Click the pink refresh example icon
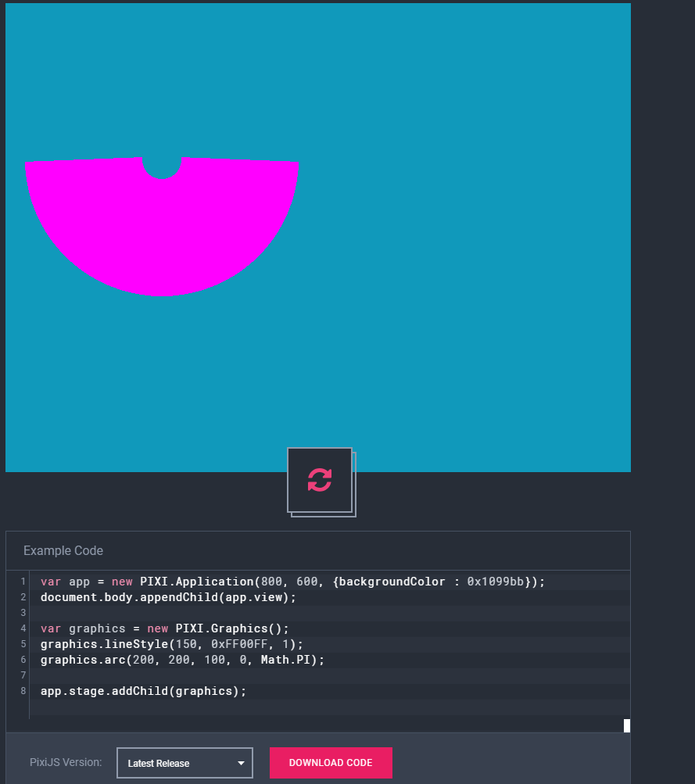This screenshot has height=784, width=695. coord(320,480)
